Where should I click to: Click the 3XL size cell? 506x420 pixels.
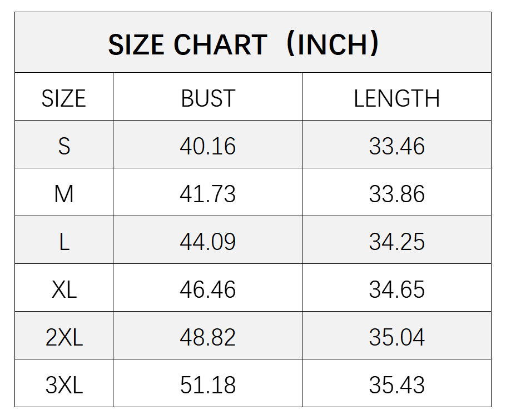pyautogui.click(x=64, y=385)
